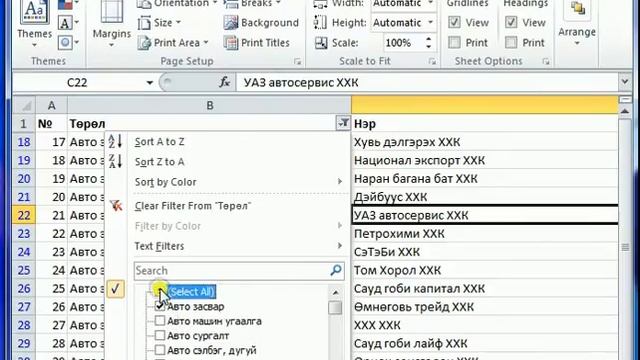Open theme effects dropdown
This screenshot has width=640, height=360.
pos(68,42)
